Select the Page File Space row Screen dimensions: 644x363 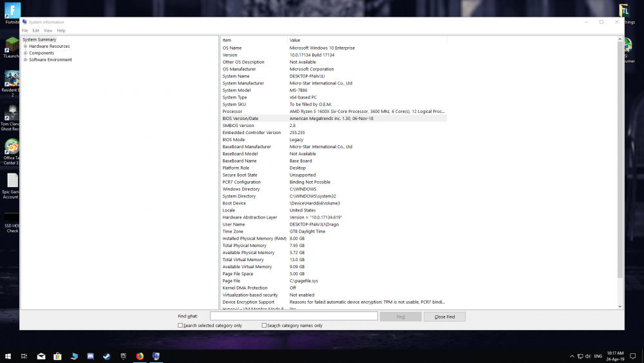pyautogui.click(x=334, y=274)
